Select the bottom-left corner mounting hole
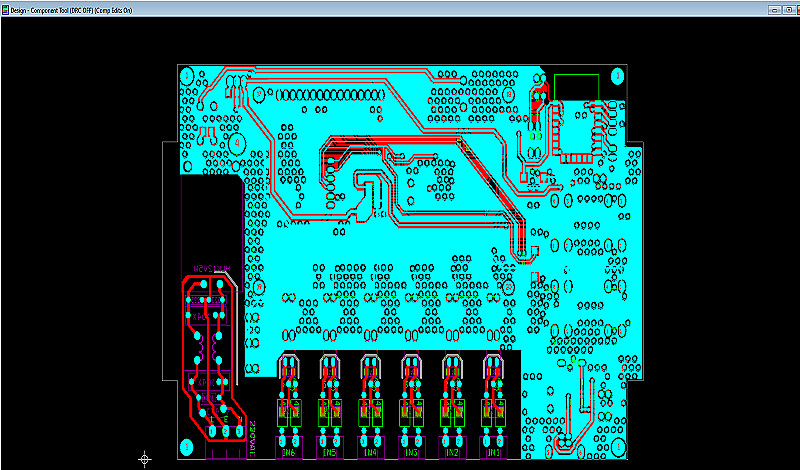 [x=187, y=447]
